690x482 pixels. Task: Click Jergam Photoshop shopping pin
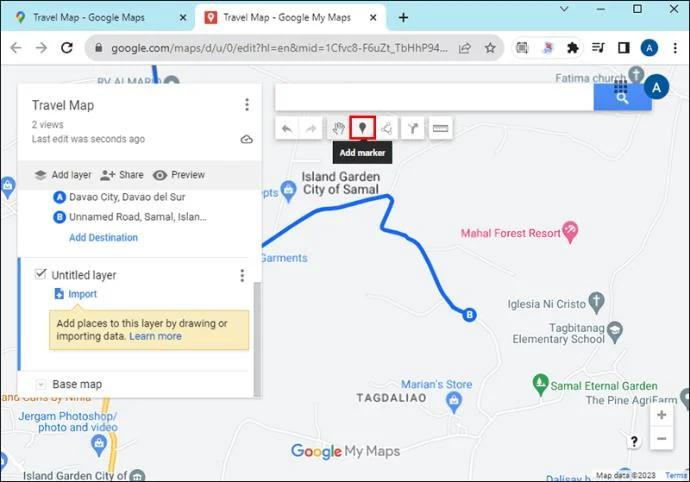click(x=99, y=445)
